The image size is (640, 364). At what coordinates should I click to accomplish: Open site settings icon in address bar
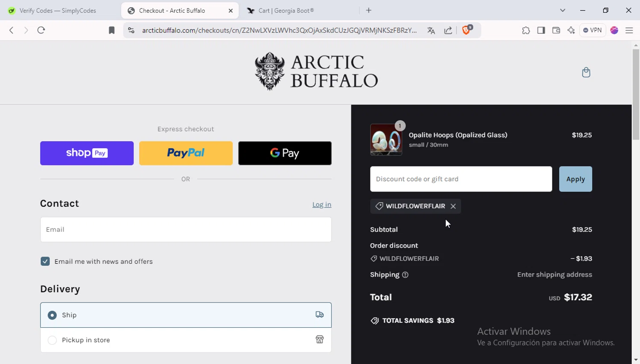point(131,30)
